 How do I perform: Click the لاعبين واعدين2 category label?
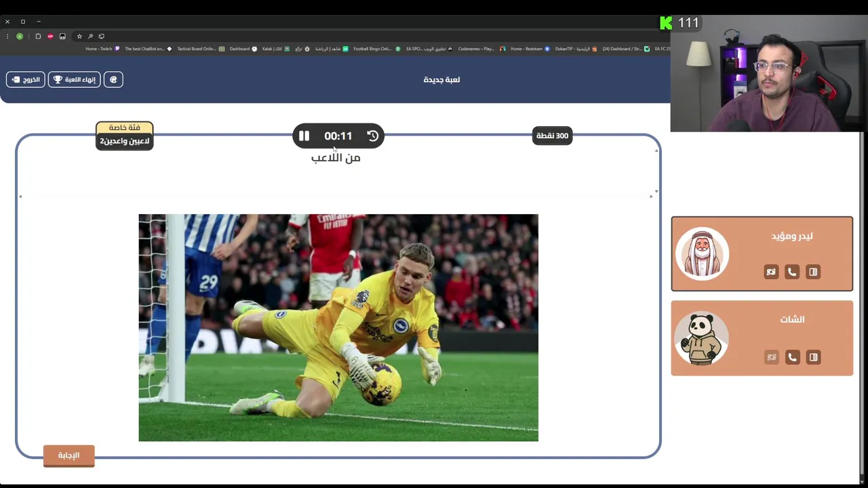(x=125, y=141)
